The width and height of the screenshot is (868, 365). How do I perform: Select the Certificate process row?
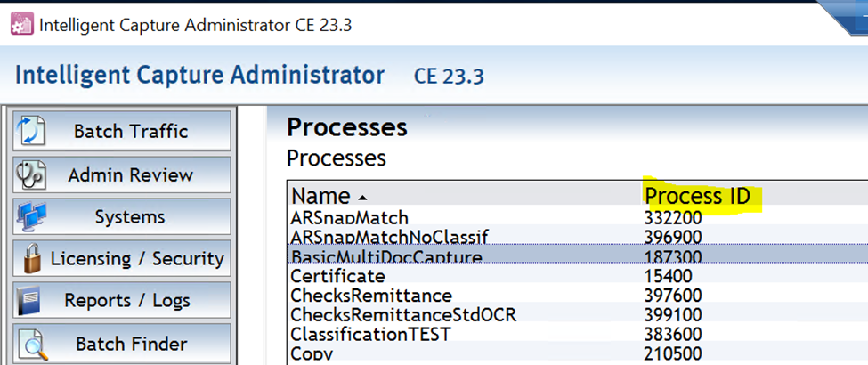pos(578,275)
